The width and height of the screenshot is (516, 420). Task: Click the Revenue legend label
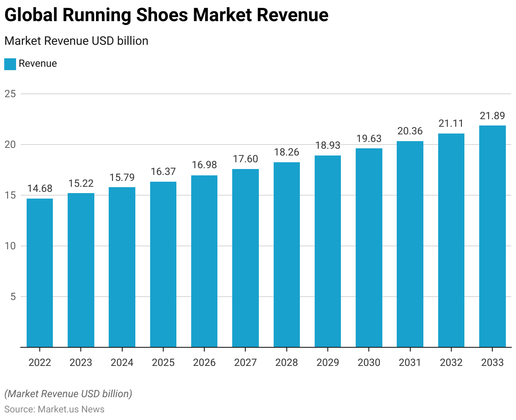click(x=38, y=64)
